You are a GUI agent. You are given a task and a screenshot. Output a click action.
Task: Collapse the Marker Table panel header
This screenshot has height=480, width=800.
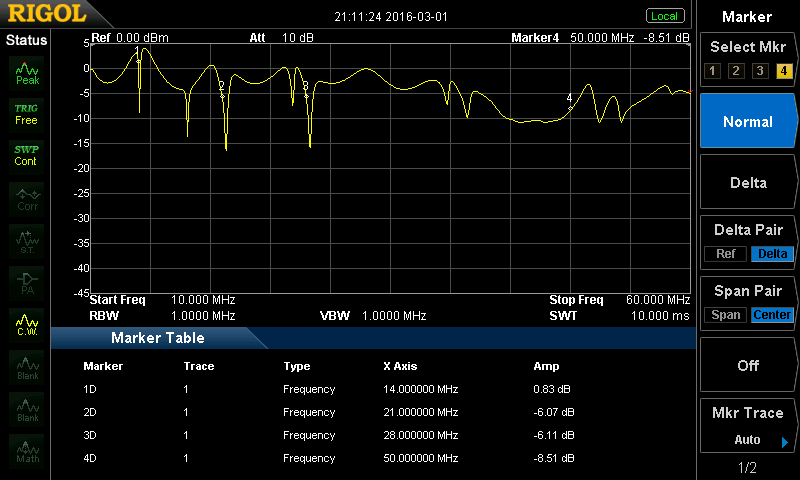[x=157, y=338]
